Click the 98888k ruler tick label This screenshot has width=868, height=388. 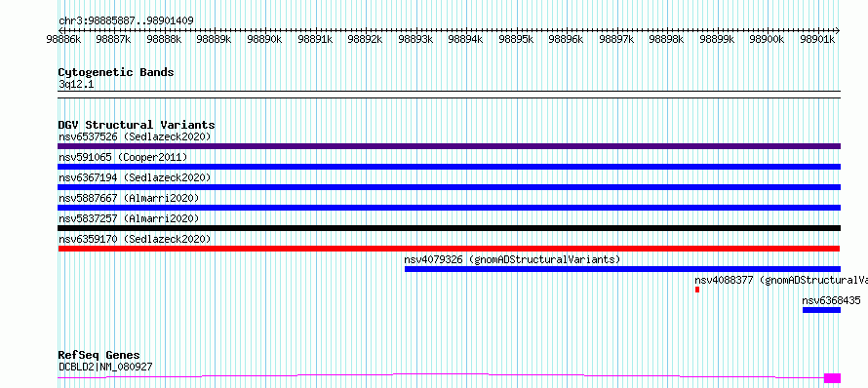(164, 39)
